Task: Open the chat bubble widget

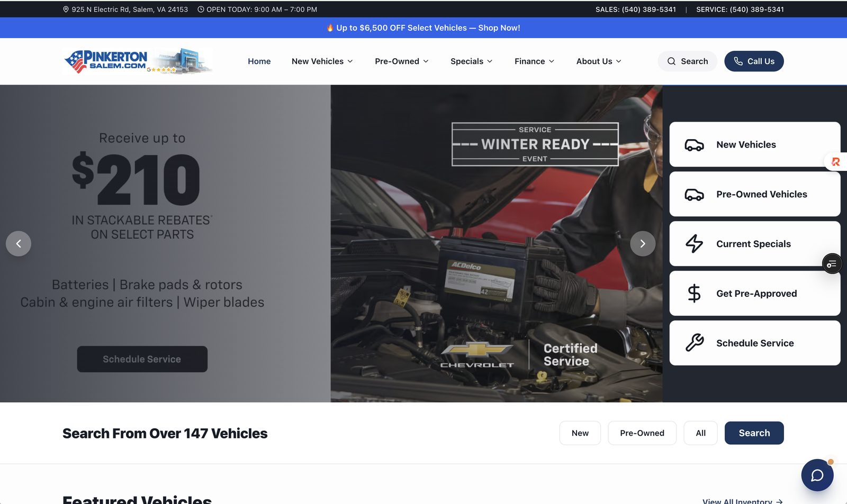Action: click(x=817, y=475)
